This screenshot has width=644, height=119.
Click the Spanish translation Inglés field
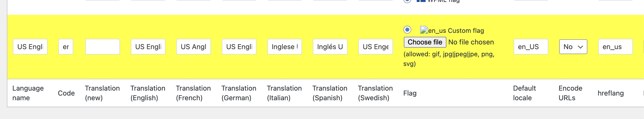pos(330,47)
